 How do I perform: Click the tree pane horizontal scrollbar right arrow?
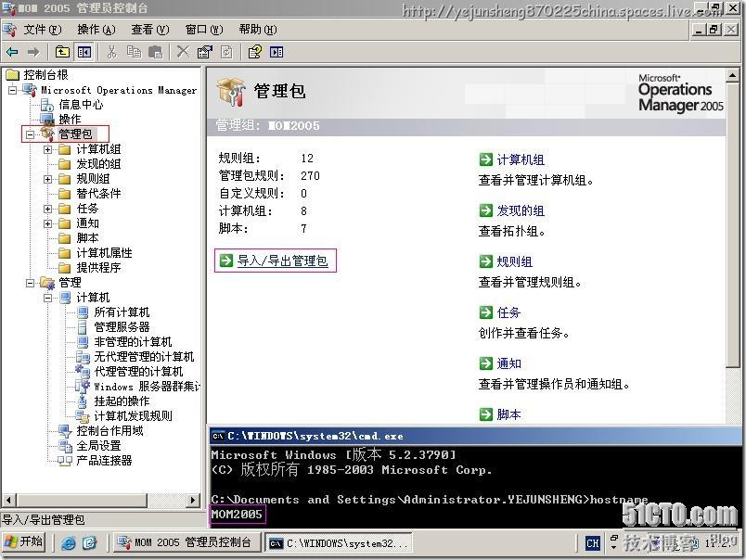tap(193, 500)
